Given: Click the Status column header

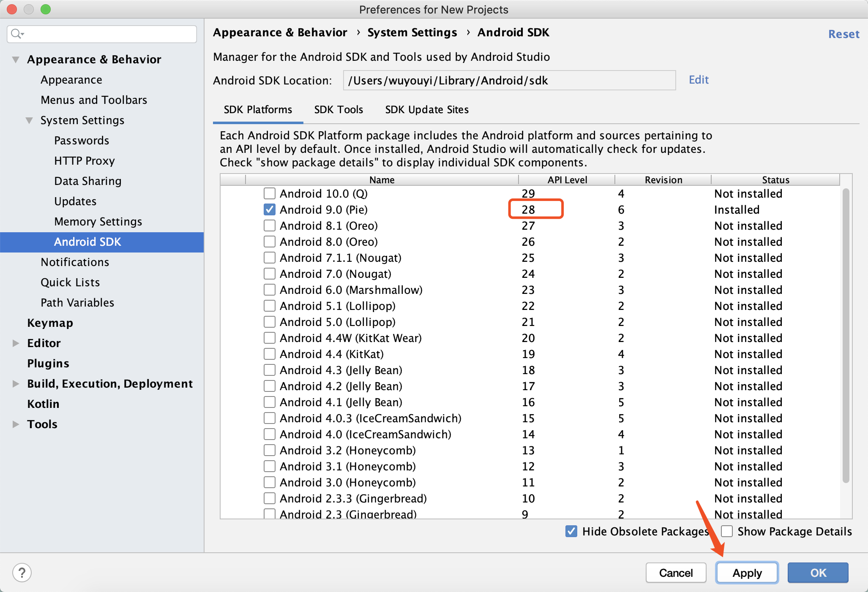Looking at the screenshot, I should click(x=775, y=180).
